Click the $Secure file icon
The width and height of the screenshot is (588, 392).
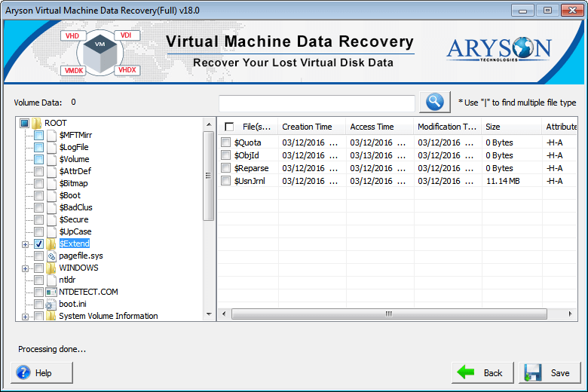click(52, 219)
